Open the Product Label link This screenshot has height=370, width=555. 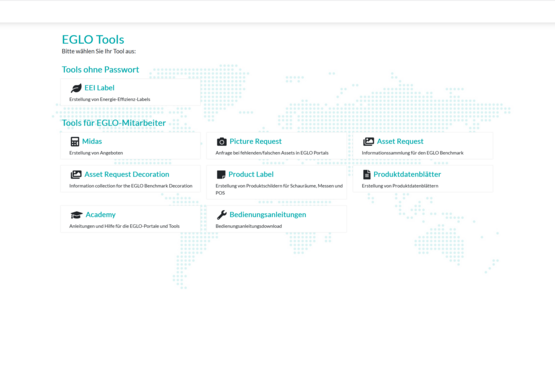(x=251, y=174)
